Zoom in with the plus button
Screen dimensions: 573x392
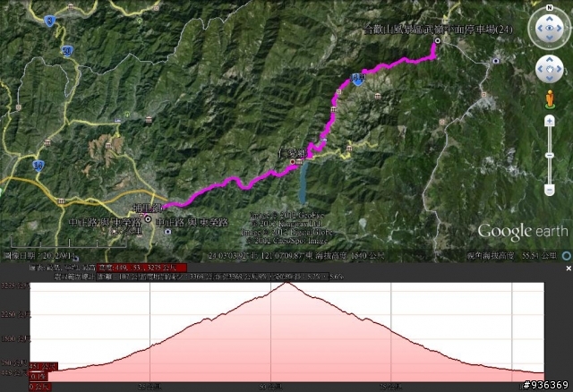coord(549,121)
